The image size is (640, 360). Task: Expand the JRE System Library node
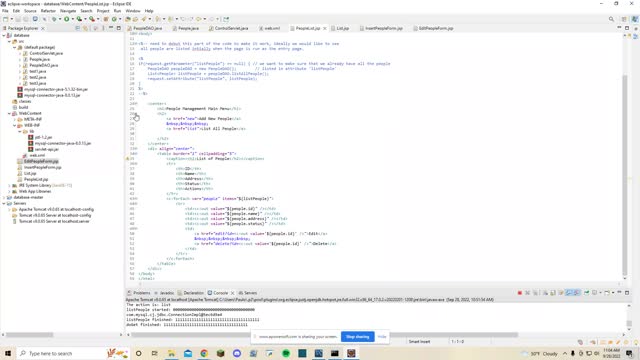click(x=9, y=185)
